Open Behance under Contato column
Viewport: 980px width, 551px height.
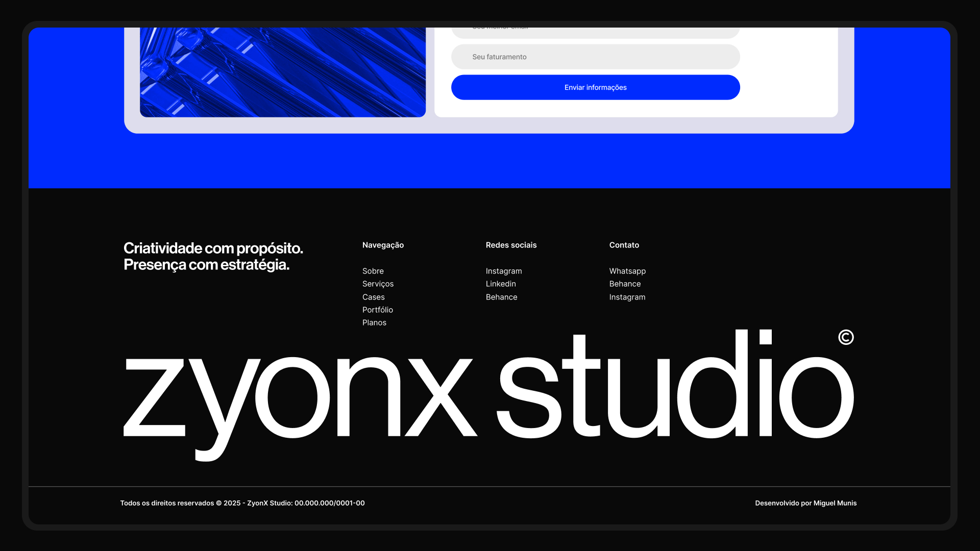point(624,284)
